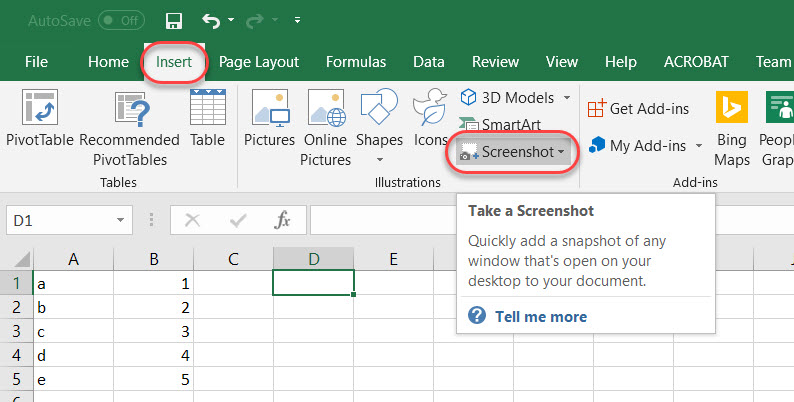This screenshot has width=794, height=402.
Task: Select row 4 header
Action: tap(16, 355)
